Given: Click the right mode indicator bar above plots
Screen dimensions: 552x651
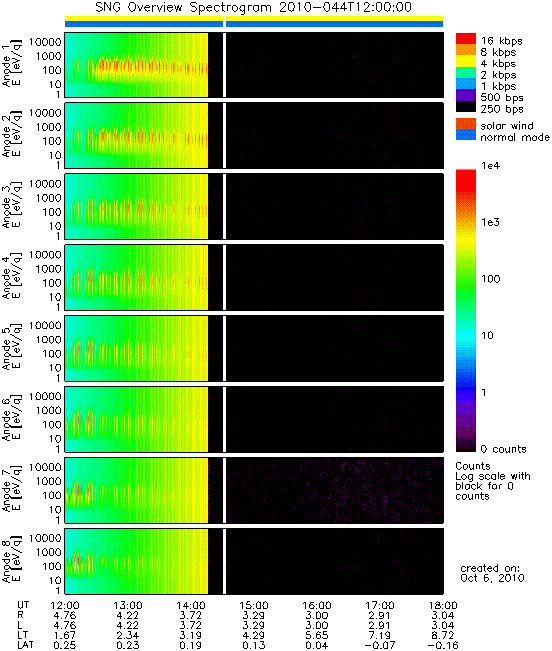Looking at the screenshot, I should pyautogui.click(x=335, y=22).
